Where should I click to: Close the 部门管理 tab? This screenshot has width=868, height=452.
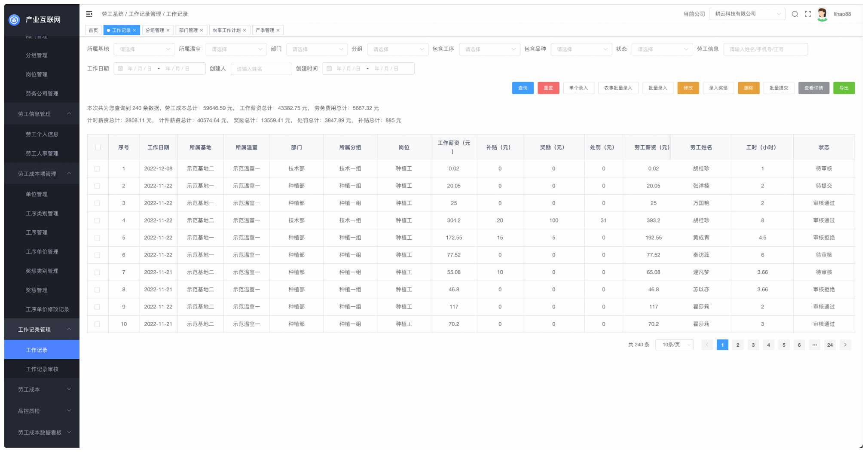click(202, 31)
